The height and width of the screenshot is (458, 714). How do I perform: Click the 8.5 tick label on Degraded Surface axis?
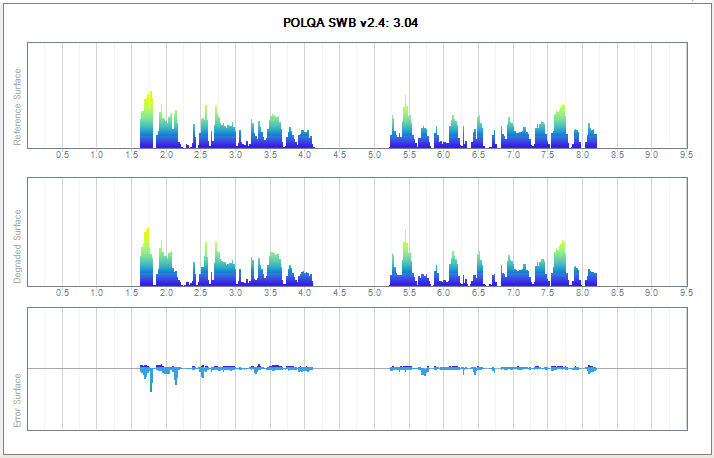click(617, 293)
